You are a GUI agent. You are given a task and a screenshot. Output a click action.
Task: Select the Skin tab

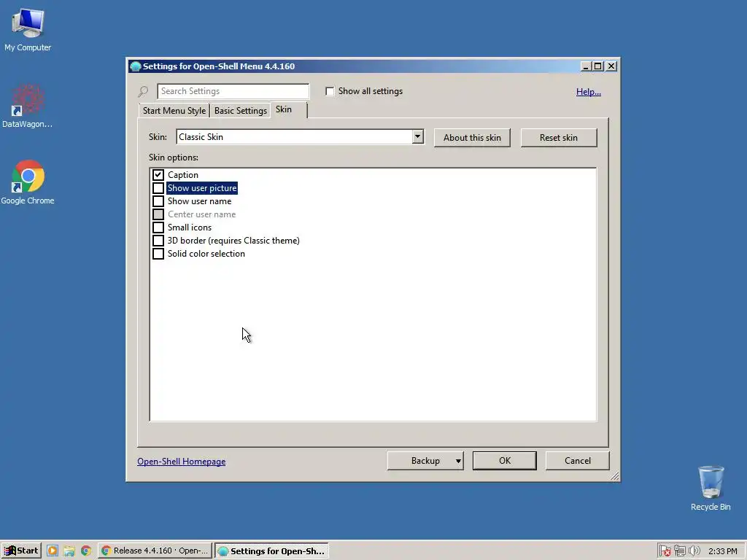[x=287, y=109]
